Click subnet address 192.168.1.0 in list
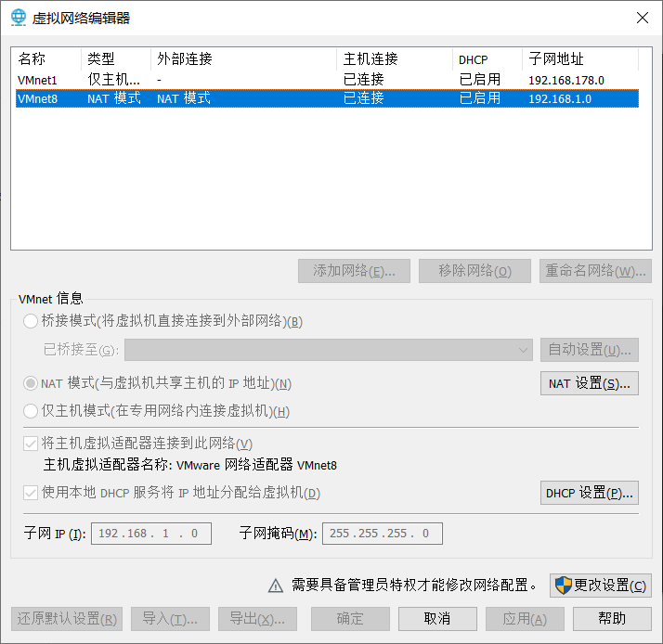This screenshot has width=663, height=644. (x=560, y=99)
